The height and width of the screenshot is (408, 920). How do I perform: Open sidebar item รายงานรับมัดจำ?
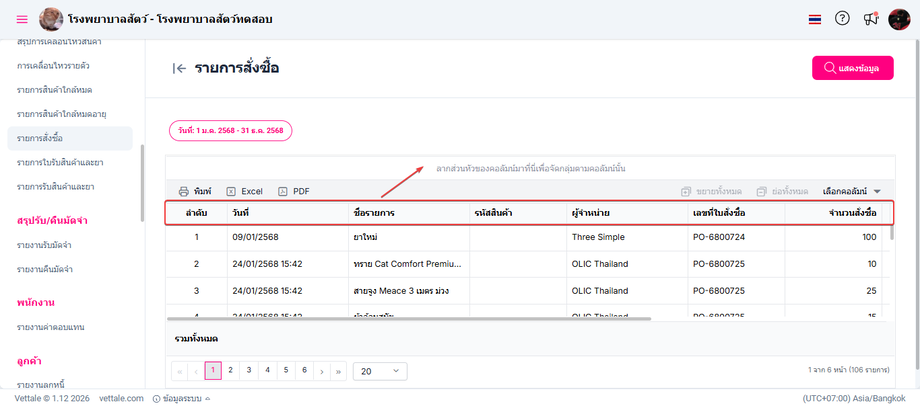pos(45,245)
